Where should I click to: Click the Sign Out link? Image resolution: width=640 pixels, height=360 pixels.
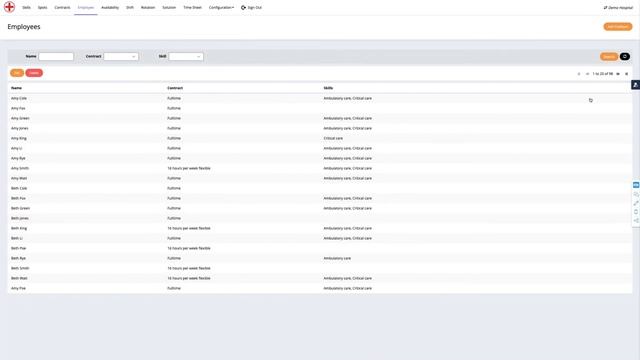click(255, 7)
